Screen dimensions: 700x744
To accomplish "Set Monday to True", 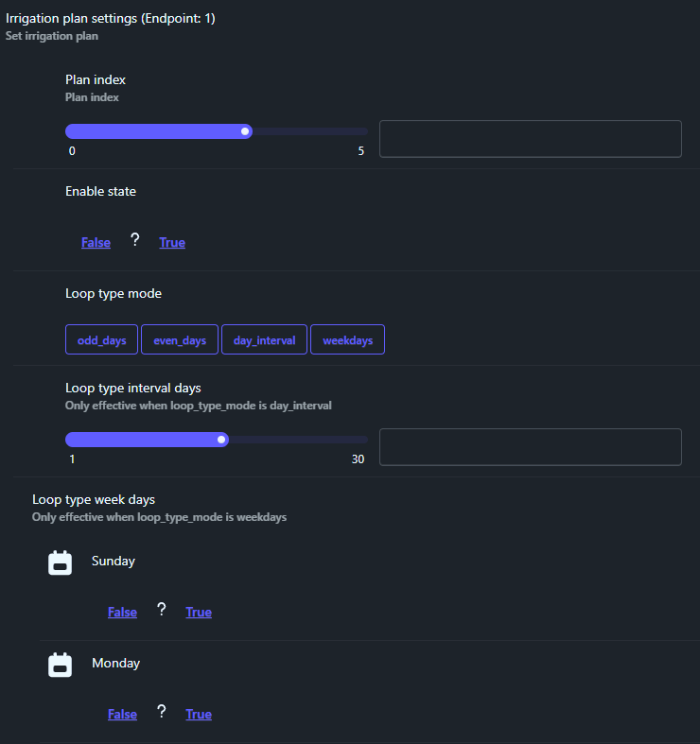I will pyautogui.click(x=199, y=714).
